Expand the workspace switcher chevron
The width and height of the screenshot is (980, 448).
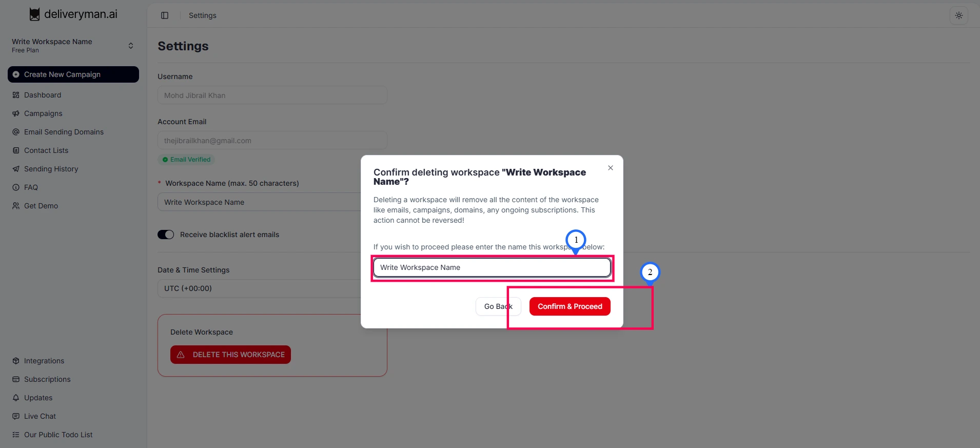[x=131, y=46]
